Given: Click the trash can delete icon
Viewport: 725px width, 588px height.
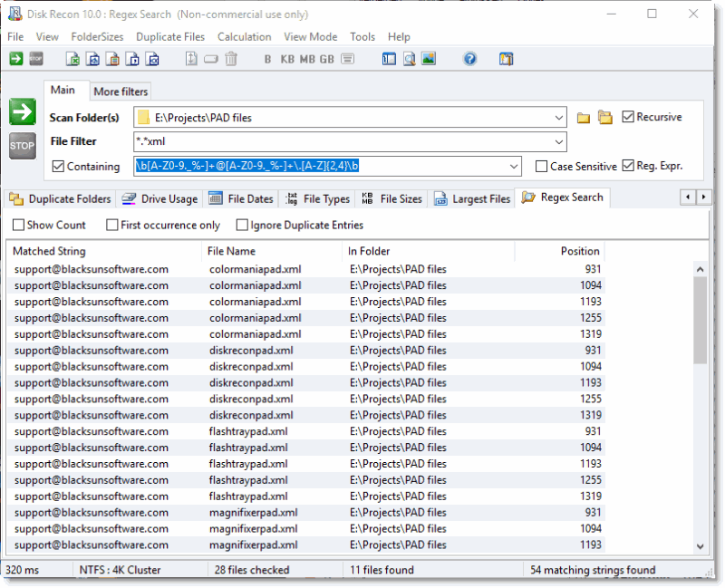Looking at the screenshot, I should [x=231, y=59].
